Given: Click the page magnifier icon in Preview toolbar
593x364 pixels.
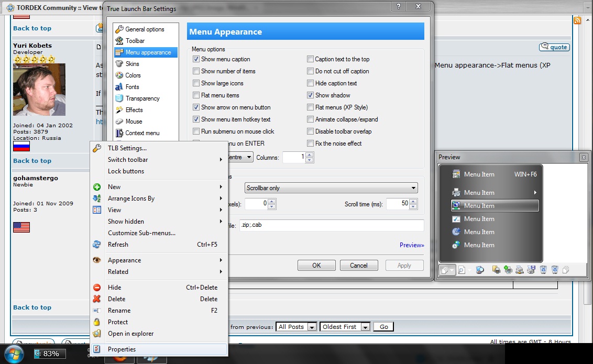Looking at the screenshot, I should point(462,270).
